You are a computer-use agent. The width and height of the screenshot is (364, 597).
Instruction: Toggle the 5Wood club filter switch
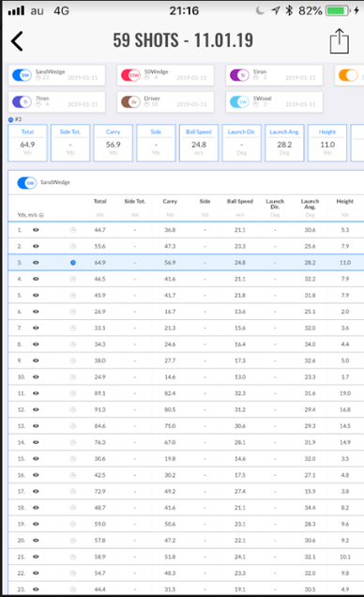coord(239,101)
